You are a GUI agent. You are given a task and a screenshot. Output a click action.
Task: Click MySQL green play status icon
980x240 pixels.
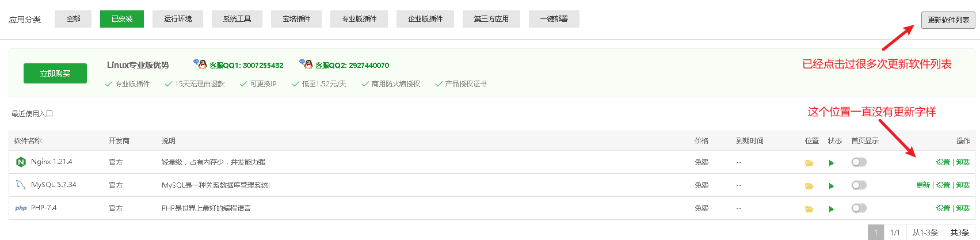tap(832, 186)
